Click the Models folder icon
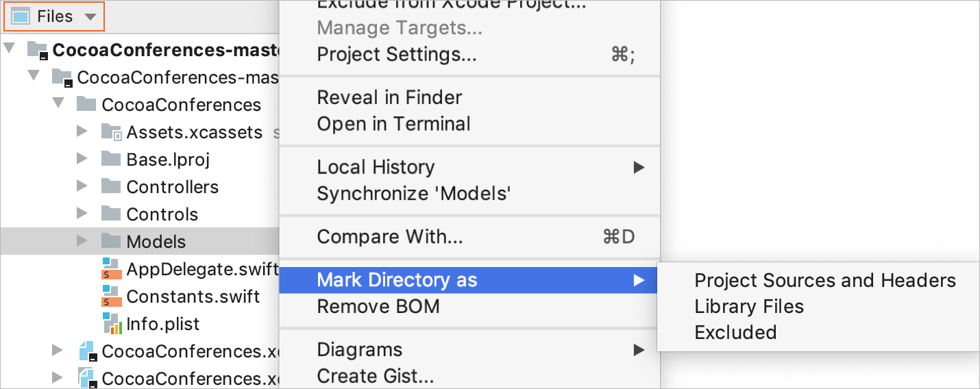980x389 pixels. pyautogui.click(x=111, y=241)
